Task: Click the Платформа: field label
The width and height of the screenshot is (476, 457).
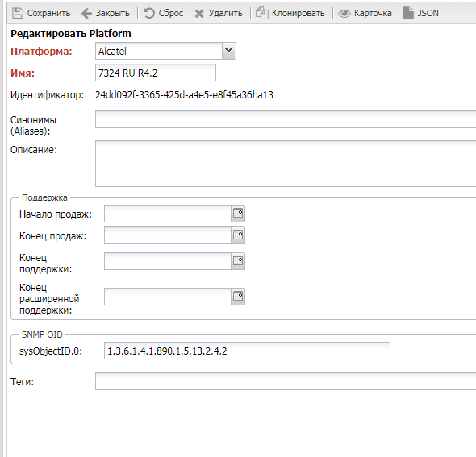Action: [x=41, y=52]
